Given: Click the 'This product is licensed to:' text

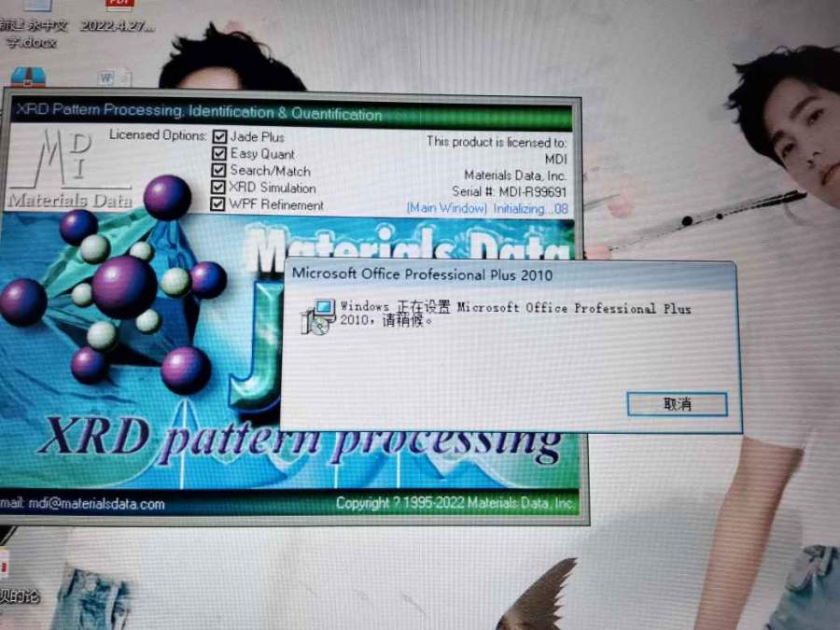Looking at the screenshot, I should pyautogui.click(x=497, y=142).
